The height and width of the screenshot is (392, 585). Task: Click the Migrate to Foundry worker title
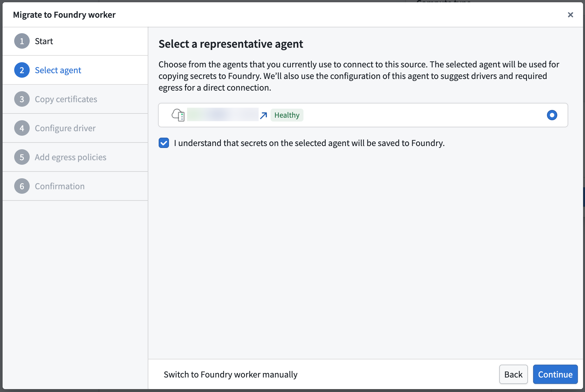64,15
